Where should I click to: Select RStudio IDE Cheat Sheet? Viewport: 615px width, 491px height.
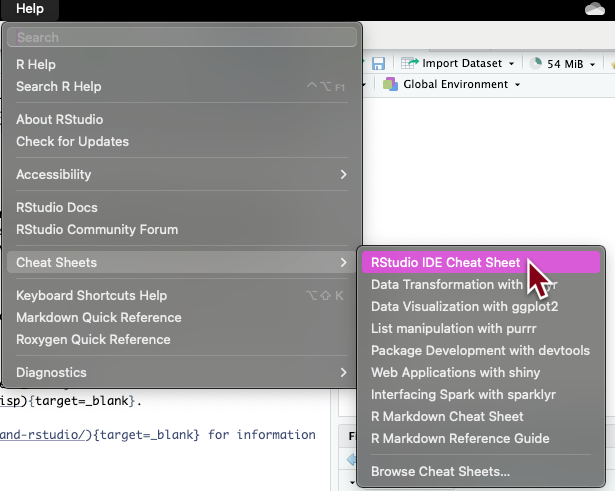click(x=445, y=263)
